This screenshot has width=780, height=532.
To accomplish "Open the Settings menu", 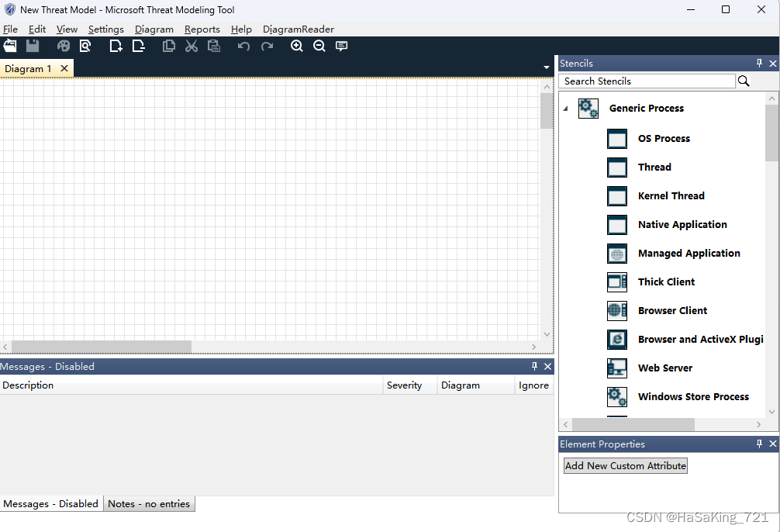I will [106, 29].
